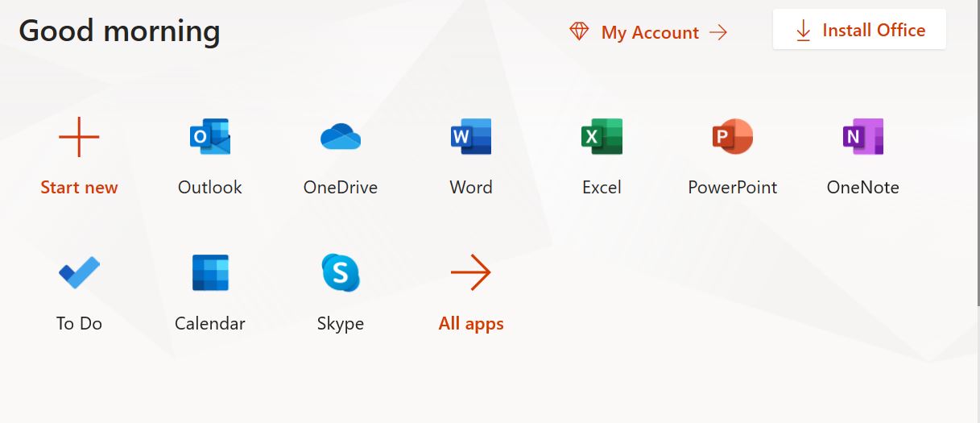This screenshot has width=980, height=423.
Task: Click the To Do label
Action: coord(79,324)
